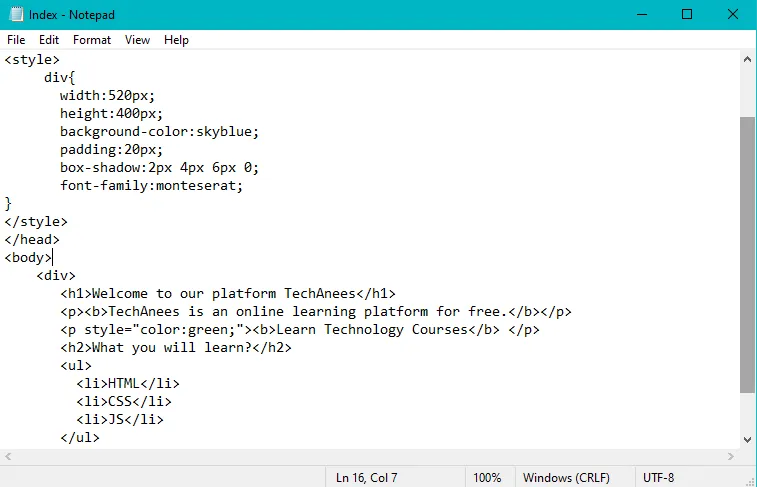Click the opening <div> tag line
The image size is (757, 487).
56,276
